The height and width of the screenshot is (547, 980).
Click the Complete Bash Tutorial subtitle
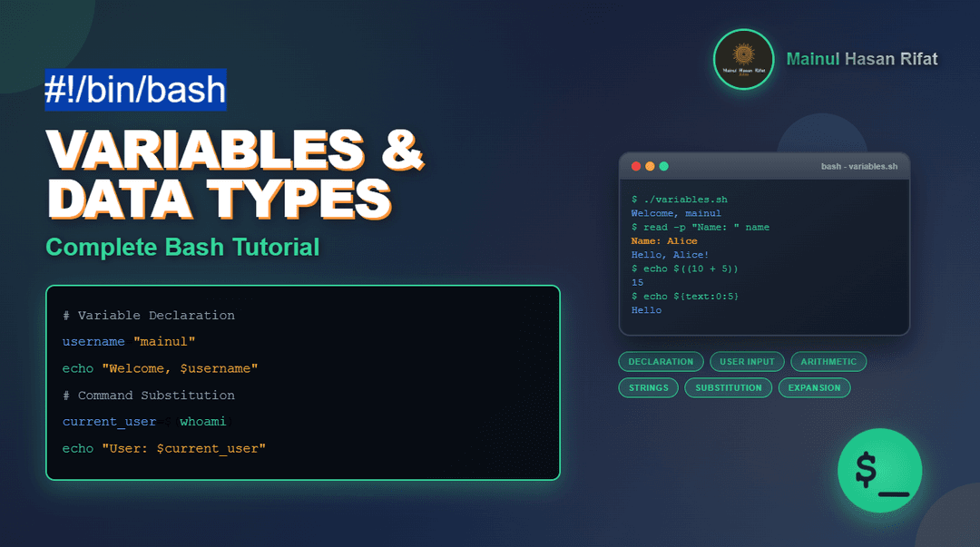pos(182,247)
